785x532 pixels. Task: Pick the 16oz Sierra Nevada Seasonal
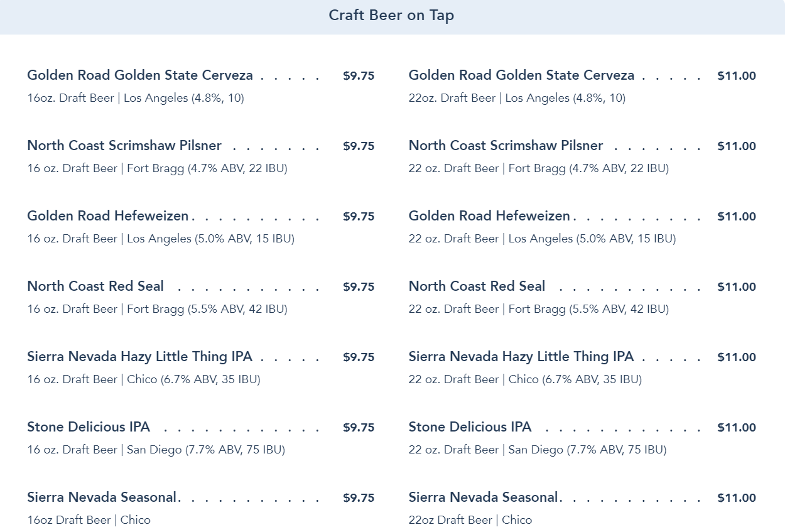tap(102, 497)
